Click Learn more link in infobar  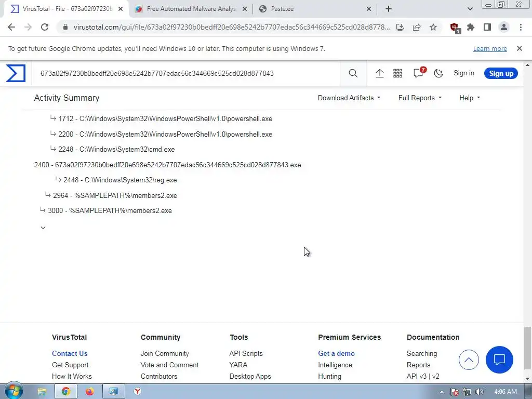click(490, 48)
